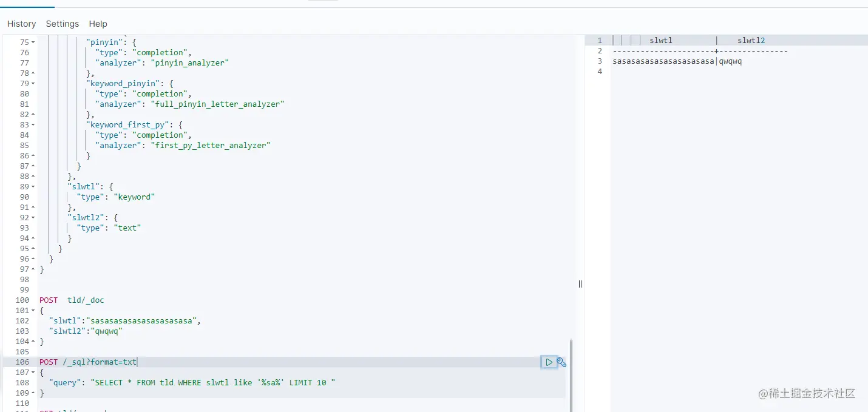Click line number 3 in output gutter
The width and height of the screenshot is (868, 412).
pyautogui.click(x=600, y=61)
